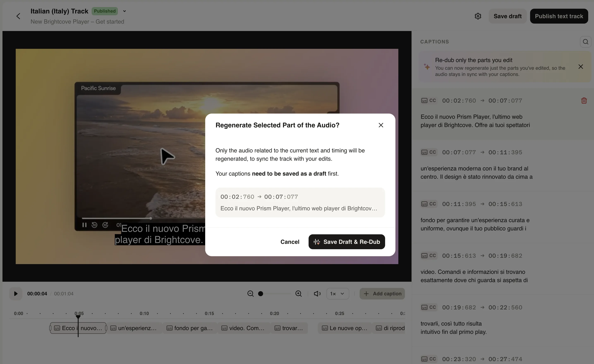The image size is (594, 364).
Task: Click end time 00:22:560 in captions list
Action: [x=505, y=307]
